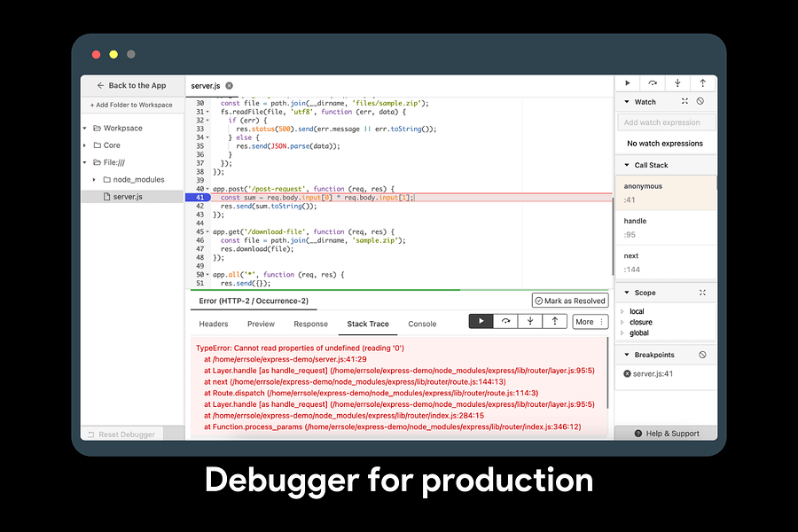The image size is (798, 532).
Task: Click the Add watch expression field
Action: click(x=667, y=122)
